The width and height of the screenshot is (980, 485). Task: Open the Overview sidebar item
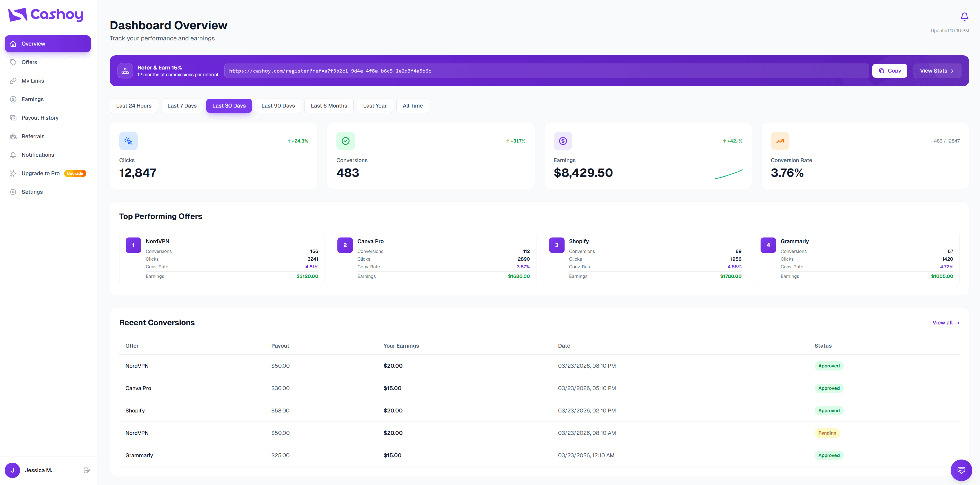(48, 44)
